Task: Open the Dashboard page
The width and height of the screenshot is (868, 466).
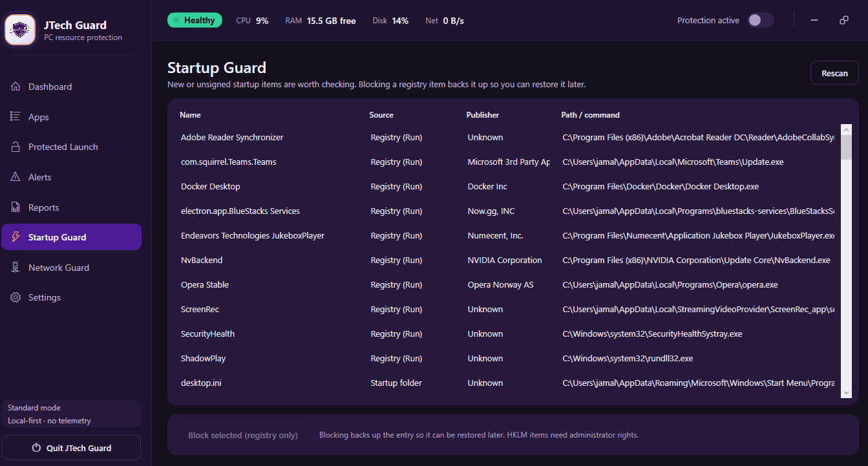Action: (x=71, y=87)
